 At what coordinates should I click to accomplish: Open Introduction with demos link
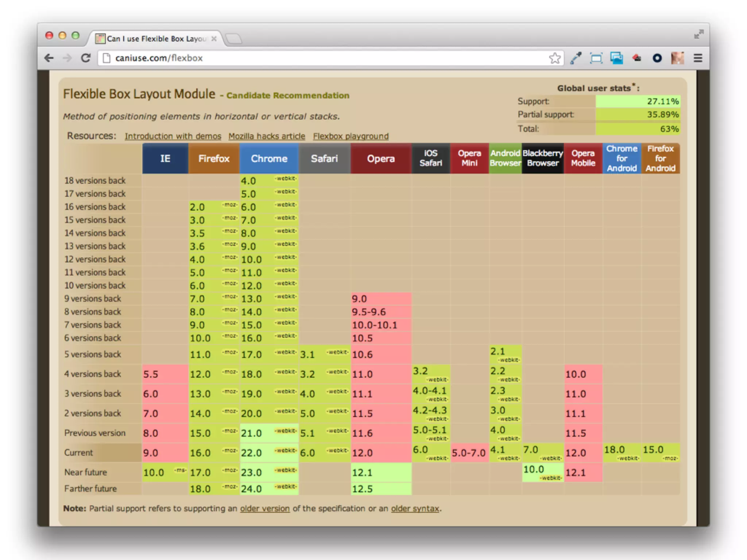coord(173,136)
